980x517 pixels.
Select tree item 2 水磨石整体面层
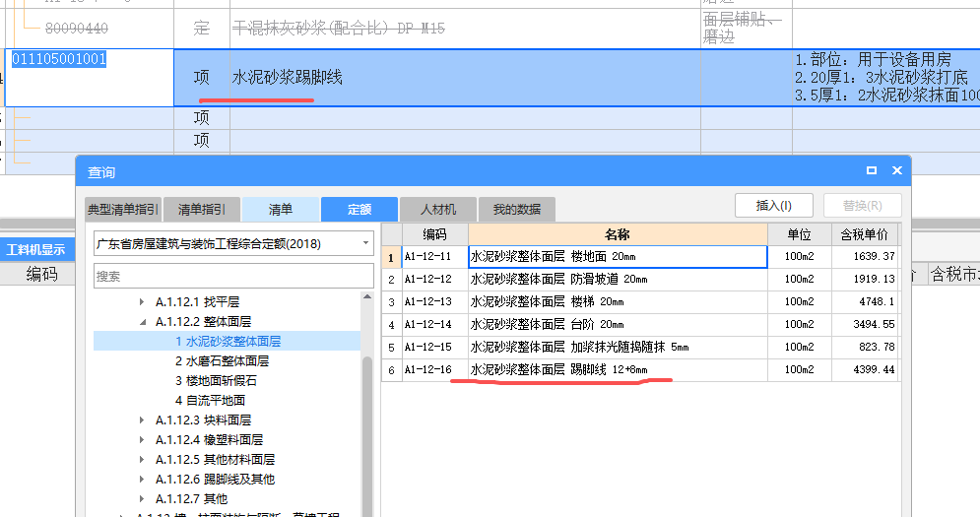click(x=222, y=361)
